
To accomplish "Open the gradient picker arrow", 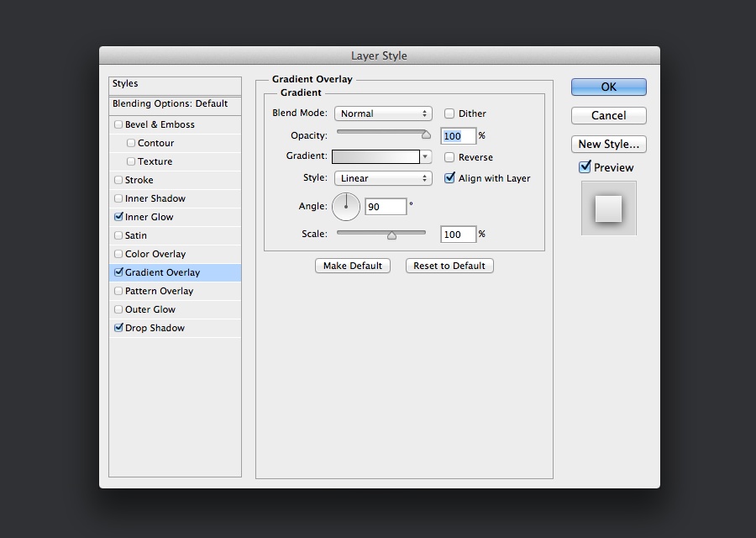I will (425, 156).
